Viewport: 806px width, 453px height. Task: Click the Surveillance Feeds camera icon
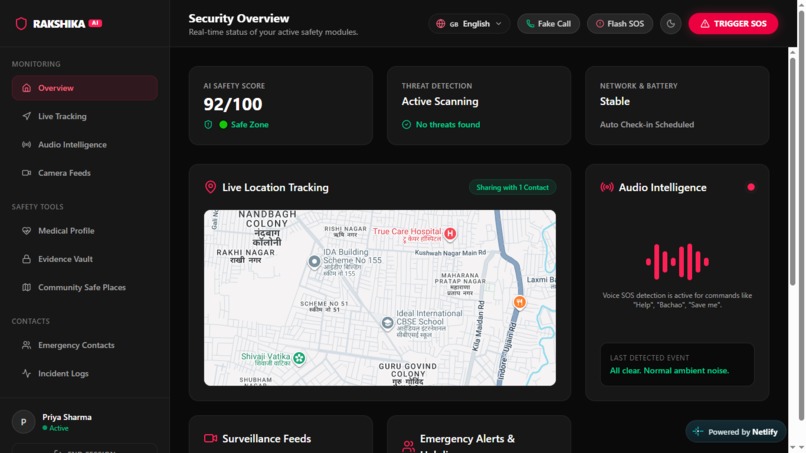[210, 439]
